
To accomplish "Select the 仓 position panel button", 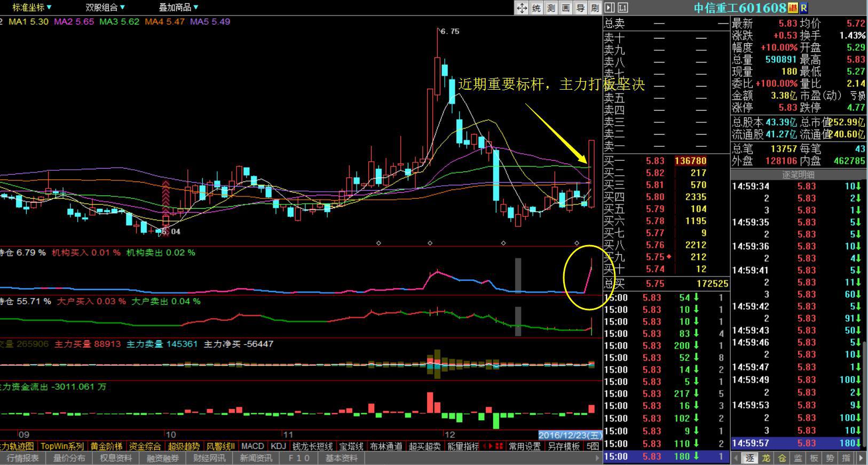I will pos(782,458).
